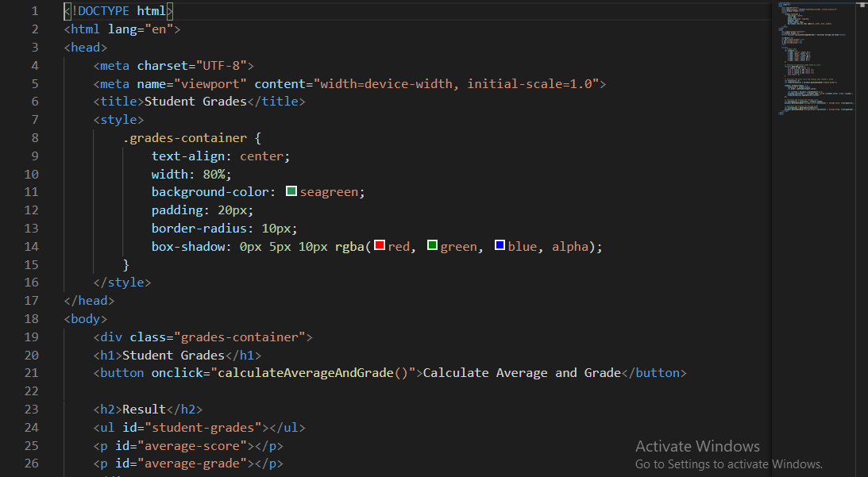
Task: Click the Result heading text
Action: coord(144,410)
